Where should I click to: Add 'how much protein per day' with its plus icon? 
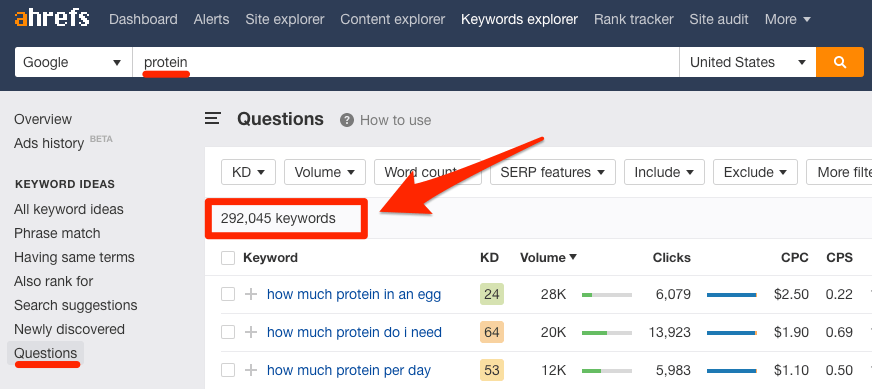click(251, 370)
